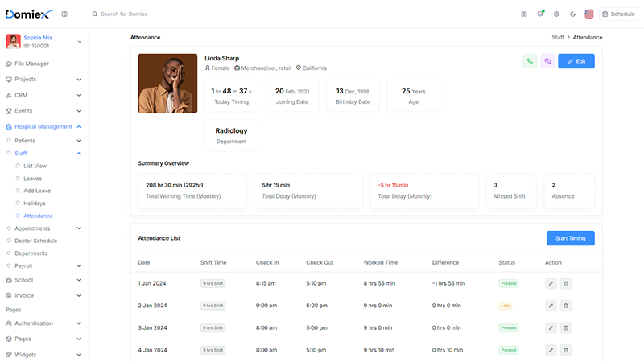
Task: Expand the Appointments submenu
Action: coord(43,228)
